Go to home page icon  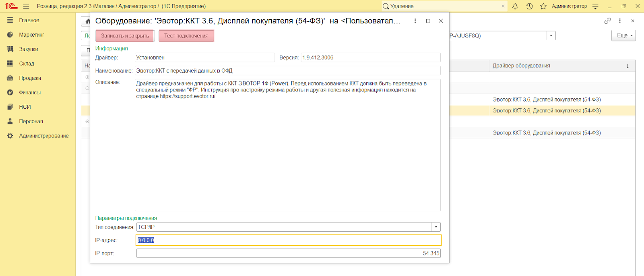click(87, 21)
